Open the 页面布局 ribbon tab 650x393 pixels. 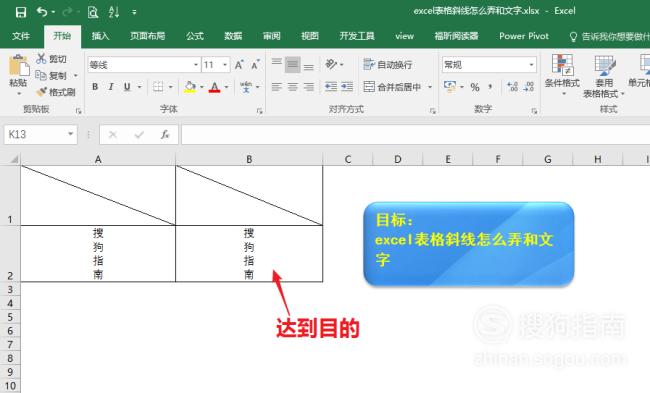(x=148, y=36)
